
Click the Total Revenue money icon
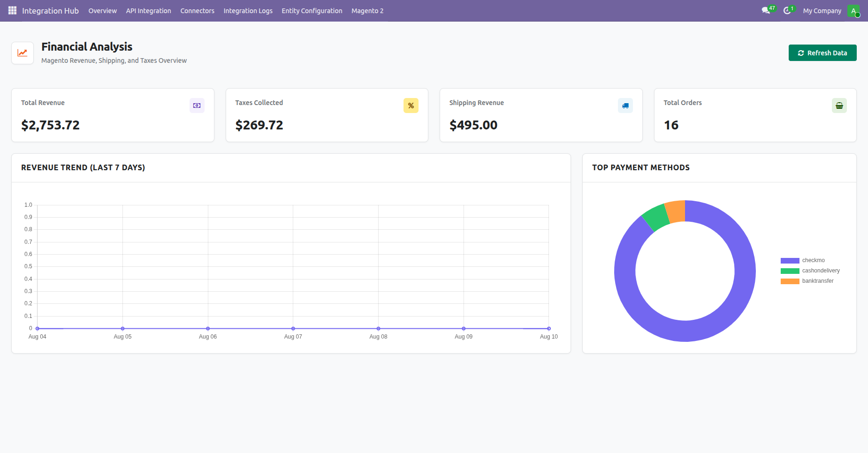(x=197, y=106)
